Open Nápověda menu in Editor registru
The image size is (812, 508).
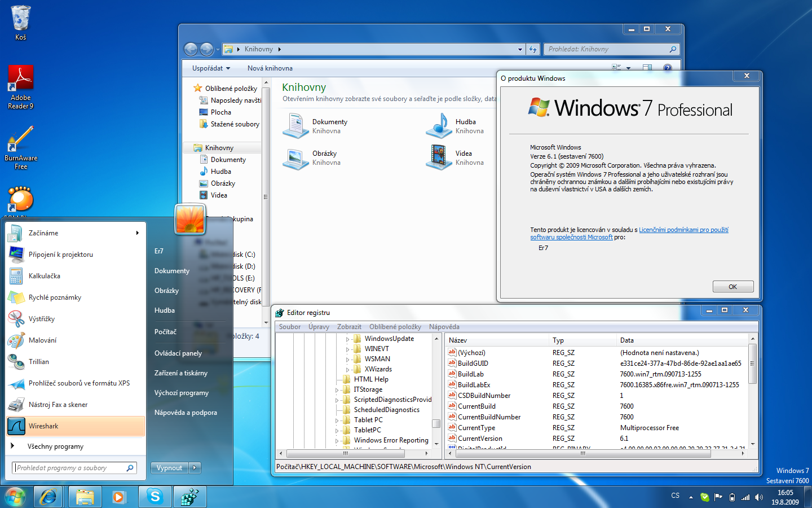(444, 327)
